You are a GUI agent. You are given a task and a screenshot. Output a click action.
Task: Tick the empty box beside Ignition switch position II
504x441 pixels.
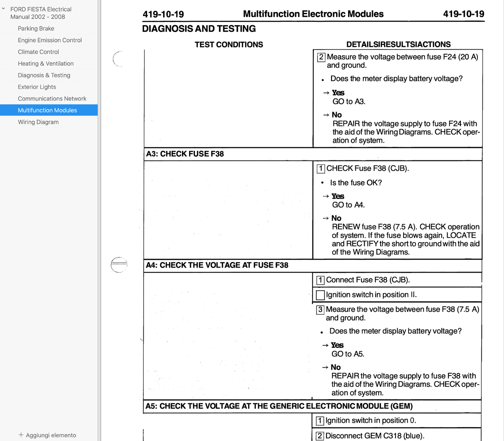320,295
